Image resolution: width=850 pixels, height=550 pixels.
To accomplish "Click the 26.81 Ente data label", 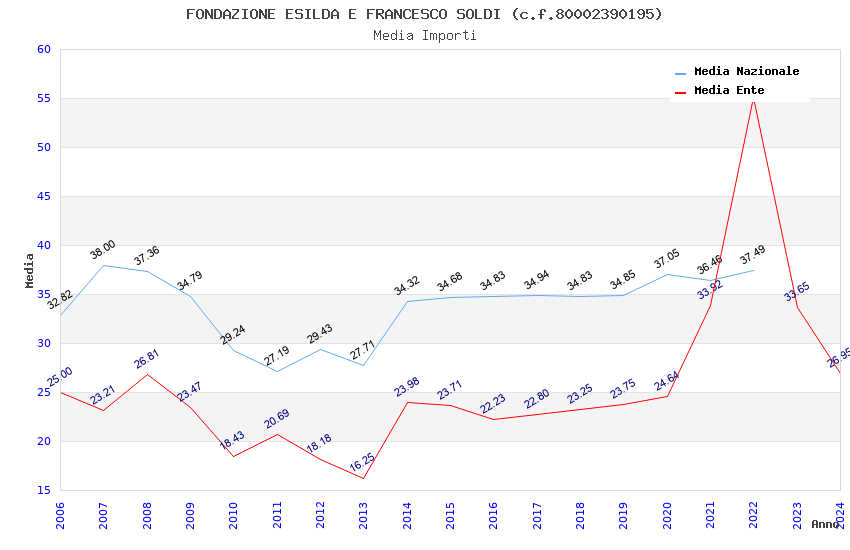I will click(147, 359).
